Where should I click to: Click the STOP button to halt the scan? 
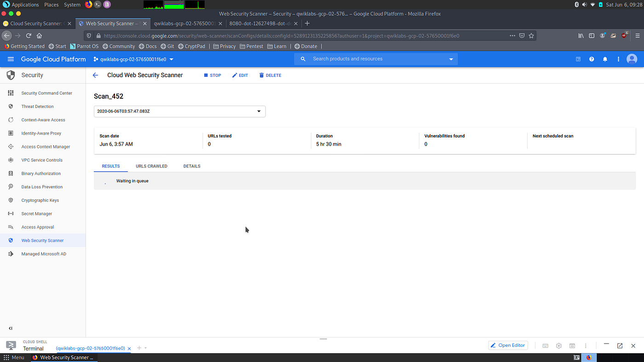(212, 75)
